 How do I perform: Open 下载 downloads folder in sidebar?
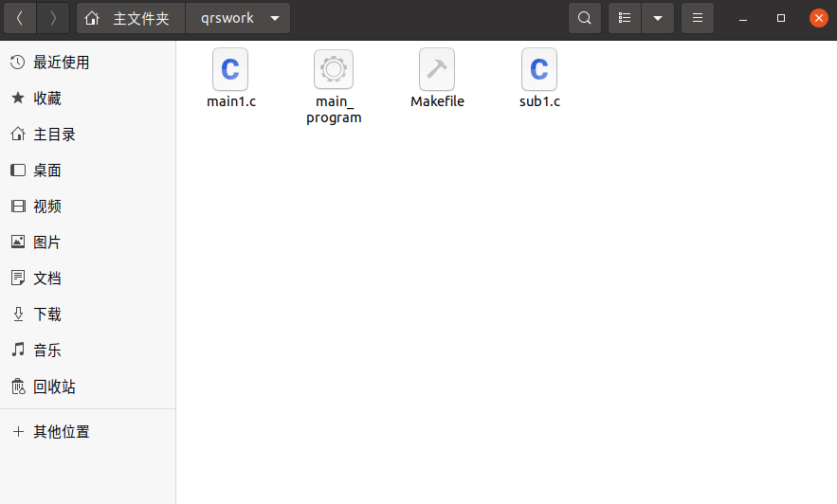coord(87,315)
